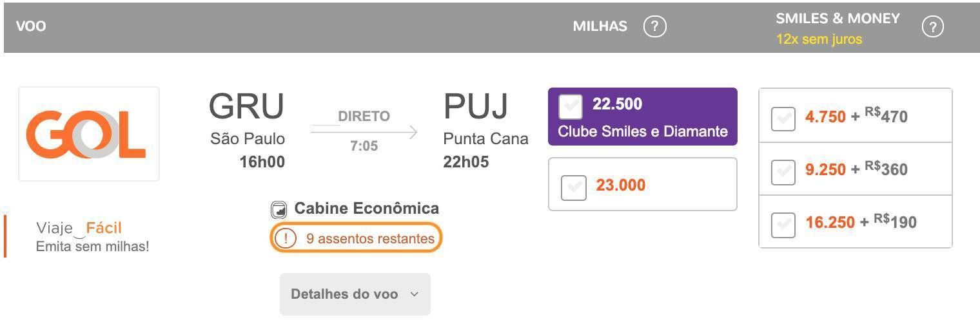
Task: Click the warning icon for remaining seats
Action: click(x=286, y=238)
